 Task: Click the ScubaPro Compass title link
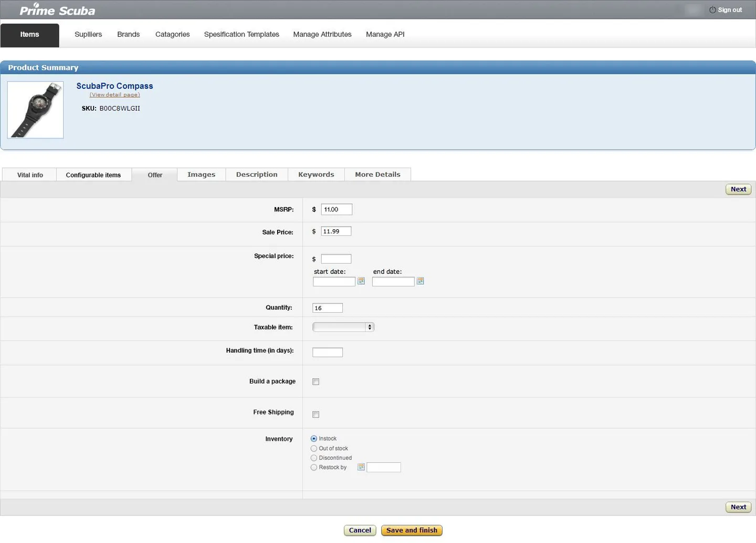click(x=114, y=86)
